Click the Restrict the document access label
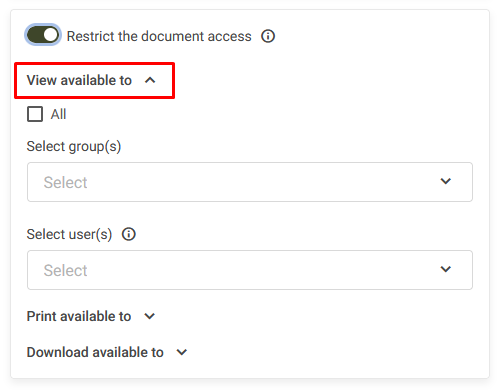Image resolution: width=499 pixels, height=390 pixels. pos(159,36)
